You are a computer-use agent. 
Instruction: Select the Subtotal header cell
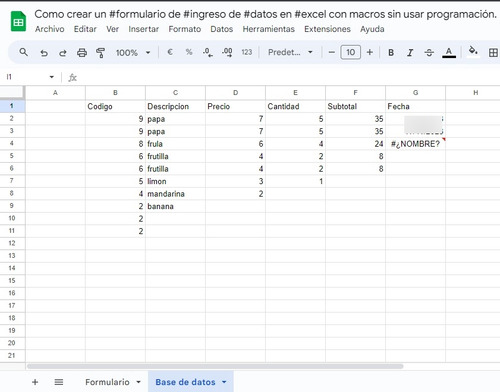[355, 106]
